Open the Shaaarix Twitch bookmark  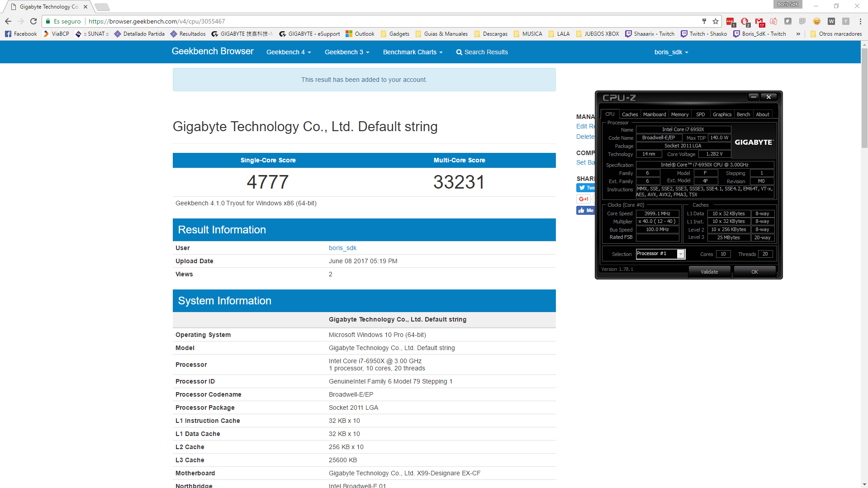click(x=650, y=34)
